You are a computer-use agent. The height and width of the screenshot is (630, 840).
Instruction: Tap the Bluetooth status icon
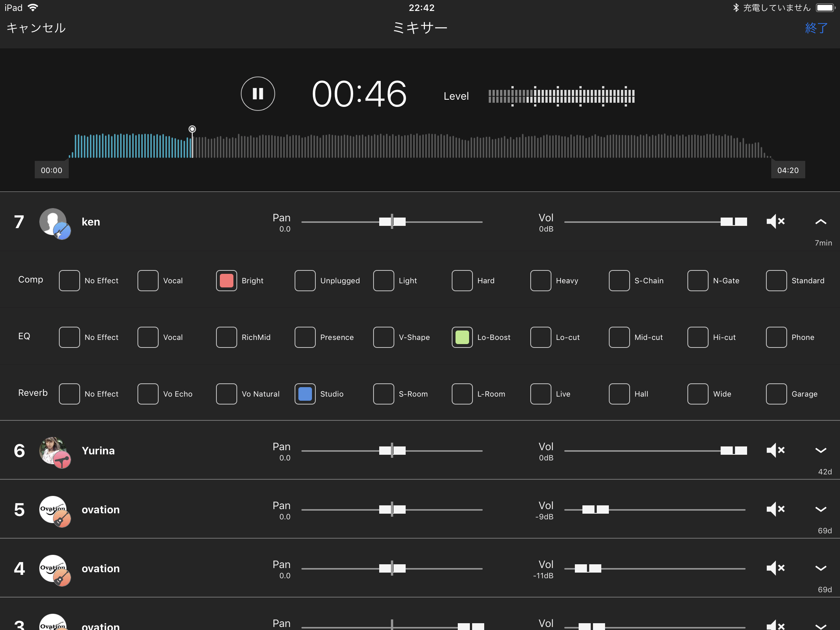(x=736, y=8)
